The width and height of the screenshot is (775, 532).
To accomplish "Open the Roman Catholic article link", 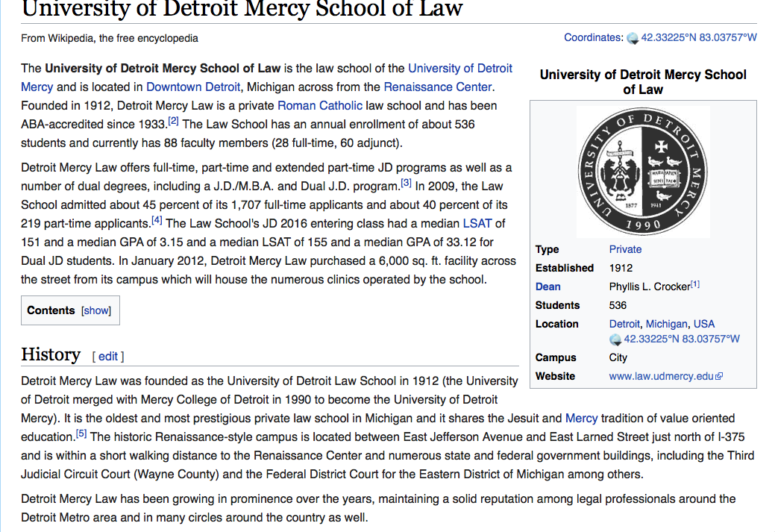I will point(320,105).
